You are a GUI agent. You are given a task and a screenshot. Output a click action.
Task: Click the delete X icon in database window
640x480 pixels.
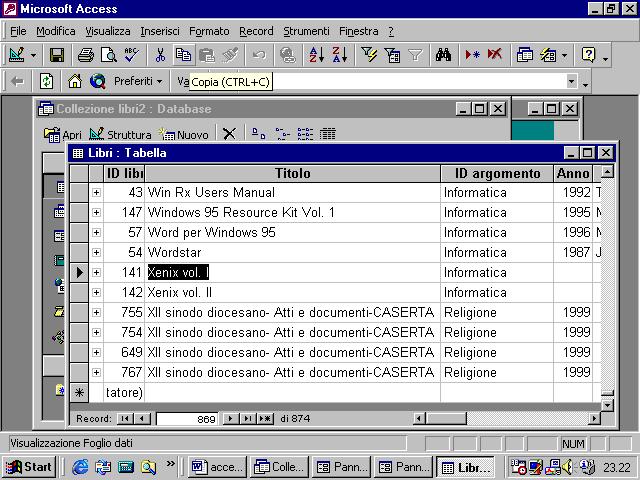click(x=229, y=134)
